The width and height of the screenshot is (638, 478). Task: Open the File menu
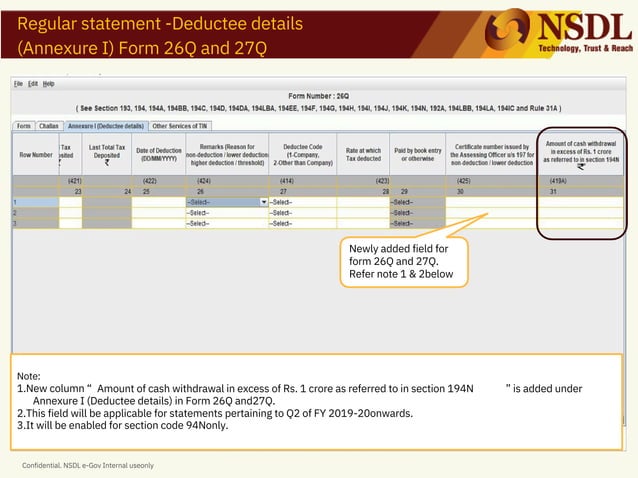tap(18, 84)
